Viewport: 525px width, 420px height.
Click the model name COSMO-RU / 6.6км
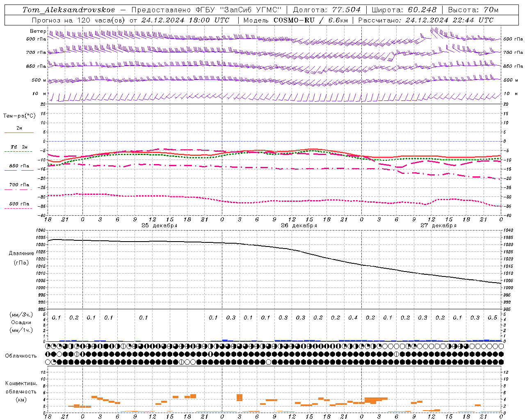311,20
